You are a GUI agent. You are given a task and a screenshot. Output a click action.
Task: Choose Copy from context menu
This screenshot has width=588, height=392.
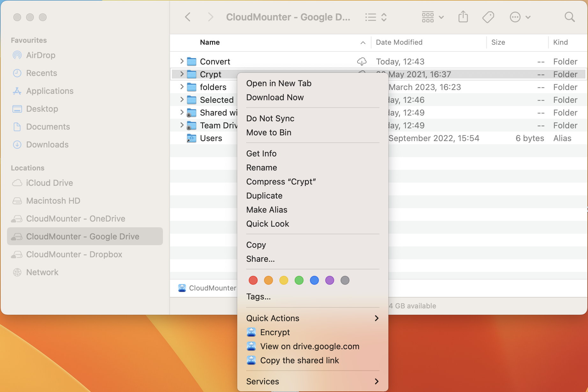tap(312, 245)
